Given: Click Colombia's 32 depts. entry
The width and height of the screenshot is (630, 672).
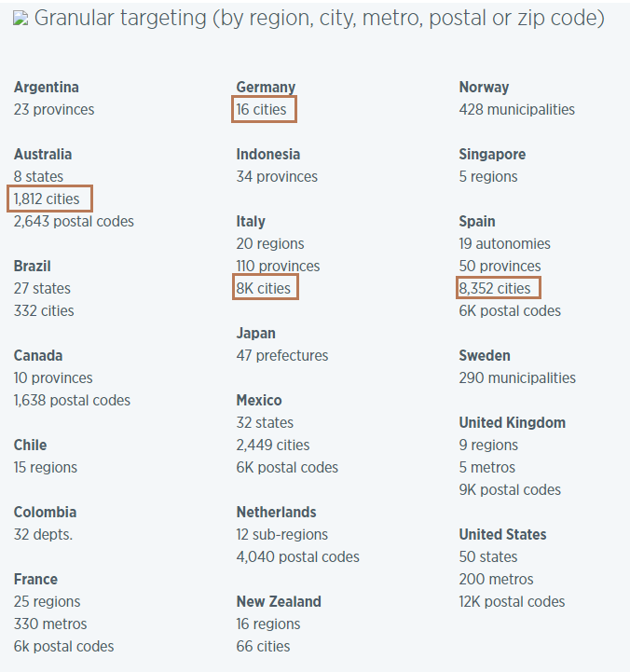Looking at the screenshot, I should tap(43, 535).
